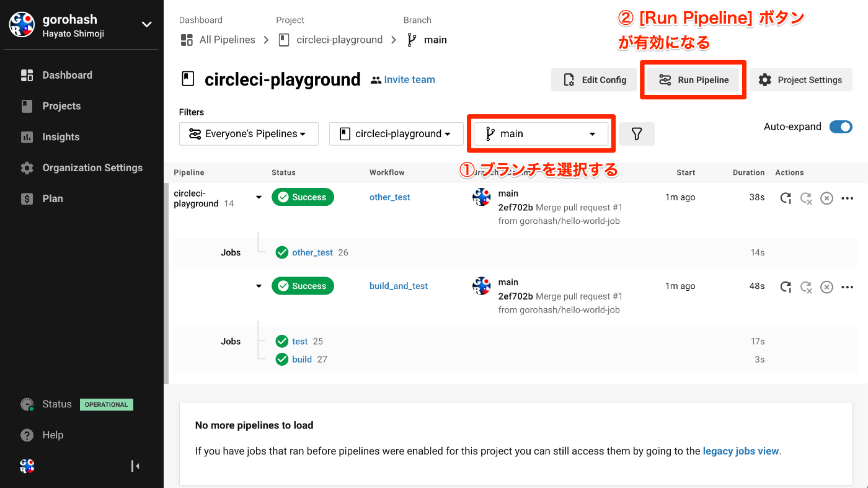Open more actions menu for build_and_test workflow
This screenshot has height=488, width=868.
pyautogui.click(x=847, y=287)
